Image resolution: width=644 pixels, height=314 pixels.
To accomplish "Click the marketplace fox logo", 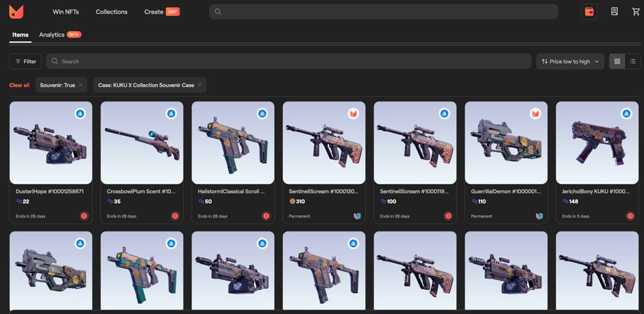I will [17, 12].
